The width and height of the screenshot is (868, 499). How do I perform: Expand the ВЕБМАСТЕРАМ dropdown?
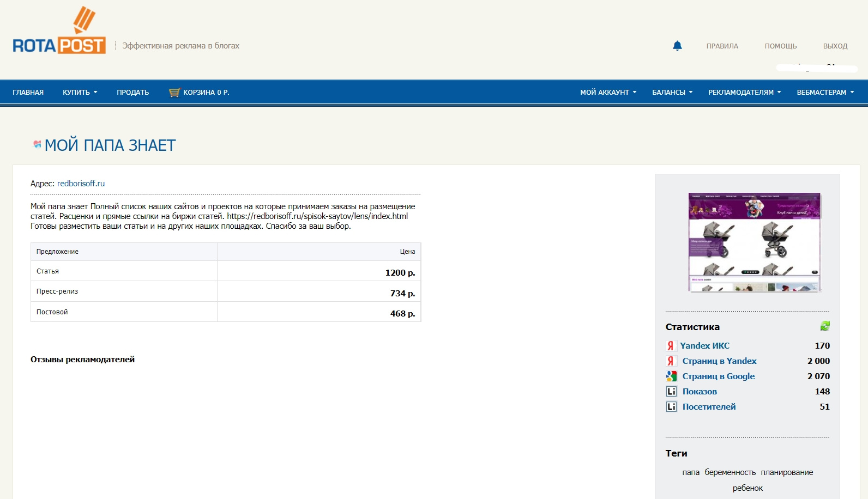(825, 93)
